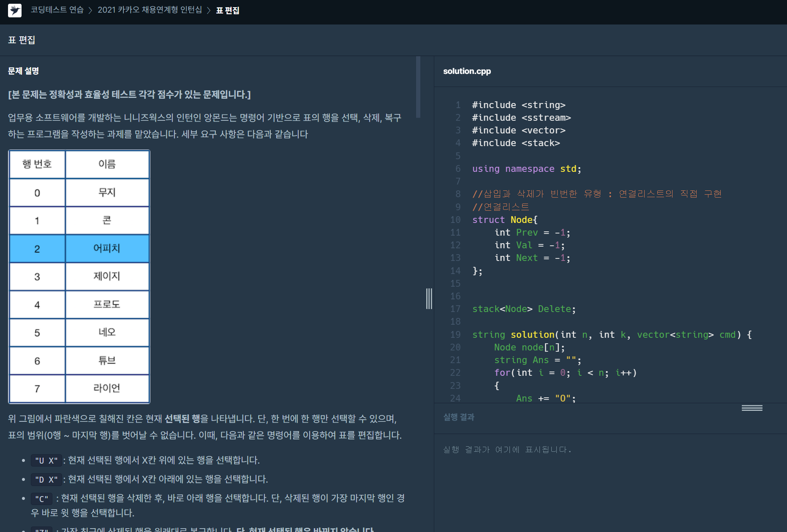Click the '//연결리스트' comment line
This screenshot has width=787, height=532.
(501, 207)
